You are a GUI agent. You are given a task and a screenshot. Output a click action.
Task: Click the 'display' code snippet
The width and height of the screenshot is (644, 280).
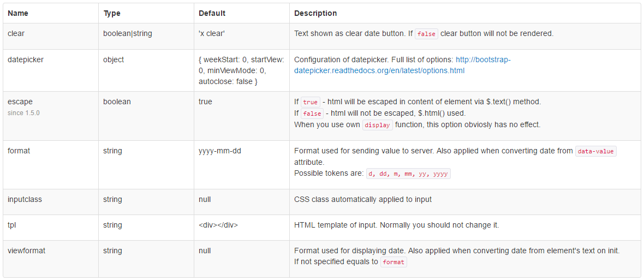pos(377,125)
